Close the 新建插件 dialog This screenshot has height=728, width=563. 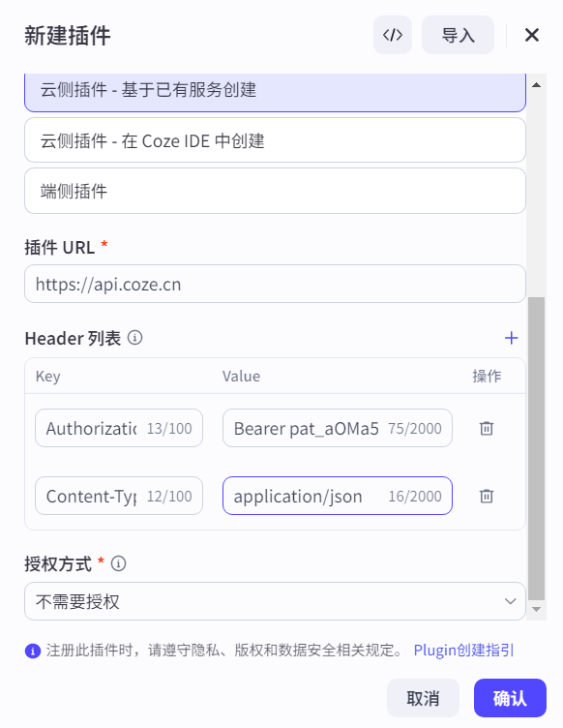tap(531, 35)
